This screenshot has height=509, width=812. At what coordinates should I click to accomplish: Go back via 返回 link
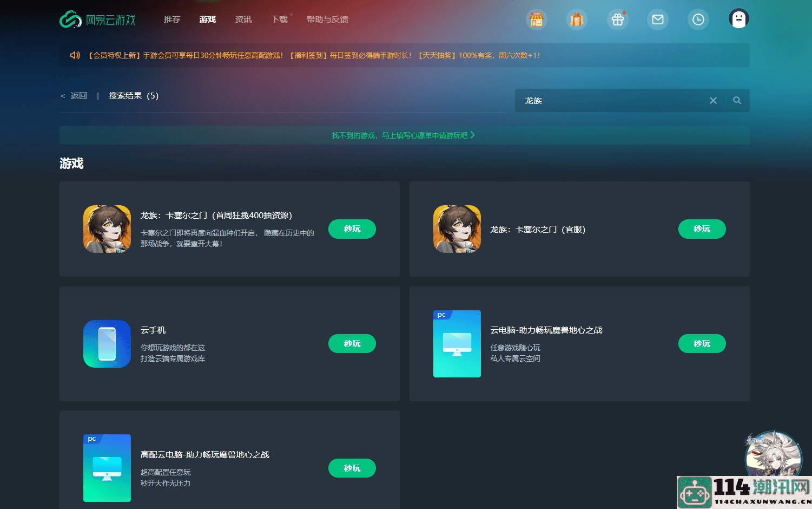pyautogui.click(x=74, y=96)
